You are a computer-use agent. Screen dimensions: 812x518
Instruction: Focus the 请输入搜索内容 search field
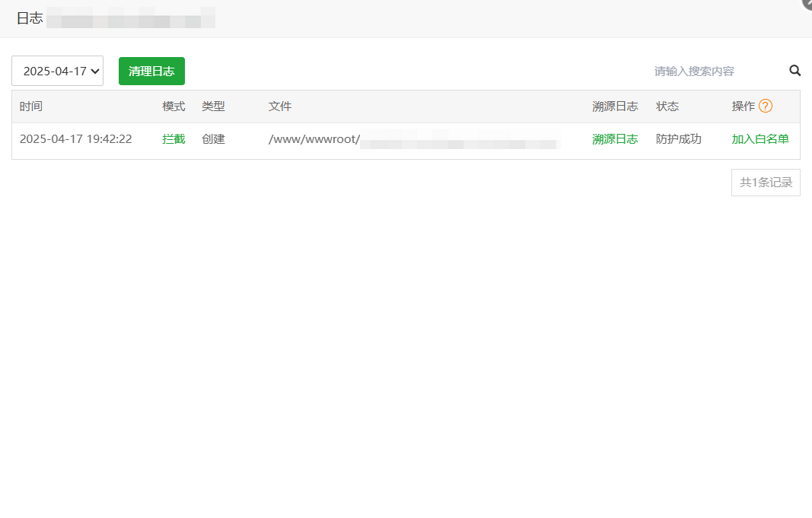(715, 71)
